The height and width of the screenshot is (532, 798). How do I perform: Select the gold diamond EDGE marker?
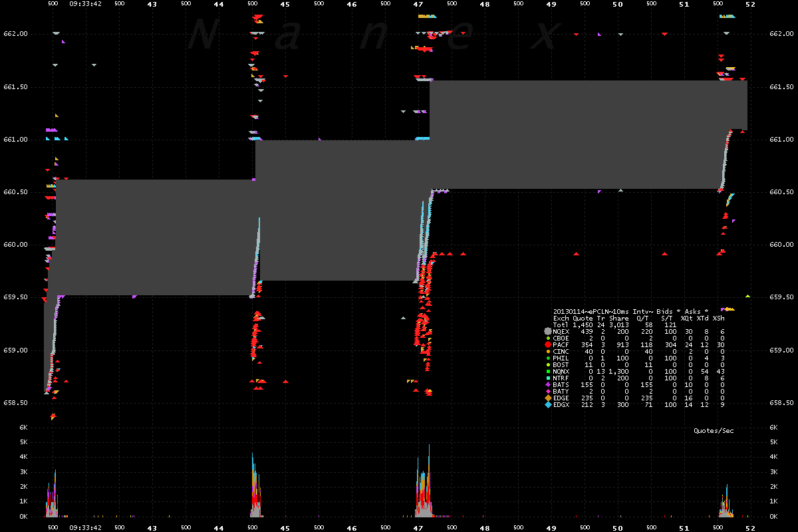[548, 398]
